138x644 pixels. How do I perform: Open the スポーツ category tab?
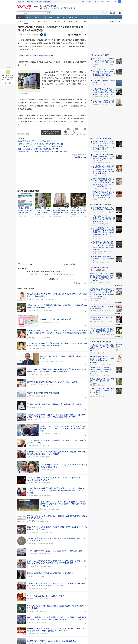point(56,22)
